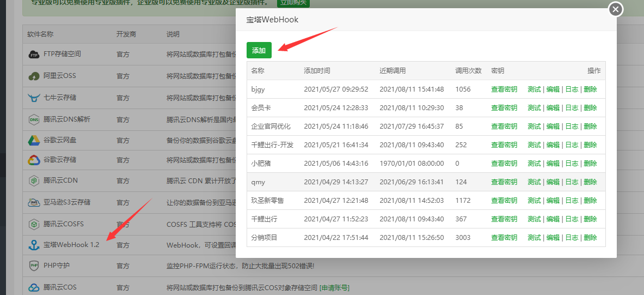Open the log for bjgy
The height and width of the screenshot is (295, 644).
point(572,89)
